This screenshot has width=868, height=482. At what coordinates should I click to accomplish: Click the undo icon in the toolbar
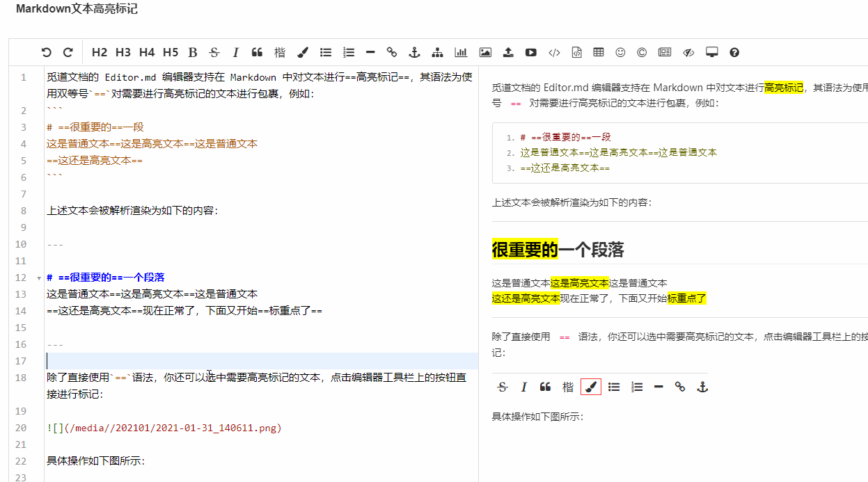click(x=47, y=52)
